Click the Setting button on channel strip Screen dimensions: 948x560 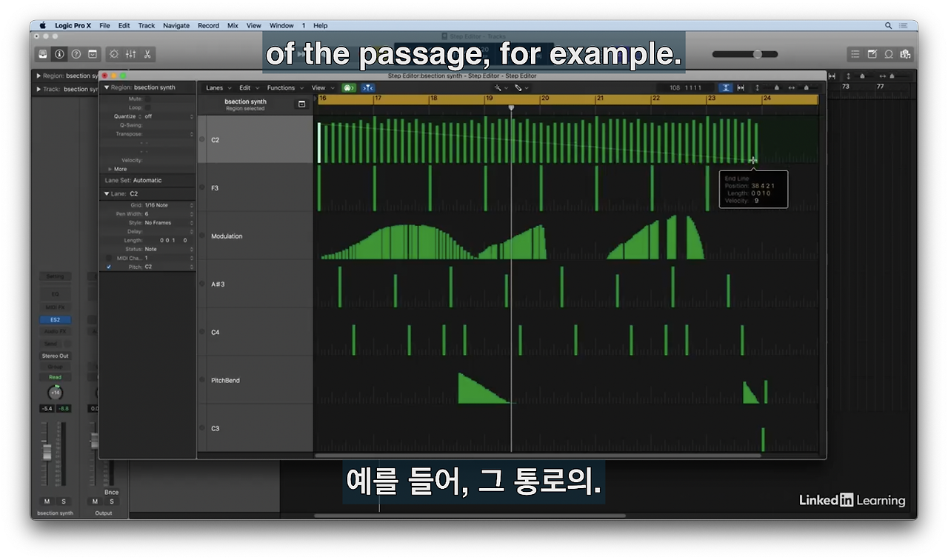tap(55, 276)
